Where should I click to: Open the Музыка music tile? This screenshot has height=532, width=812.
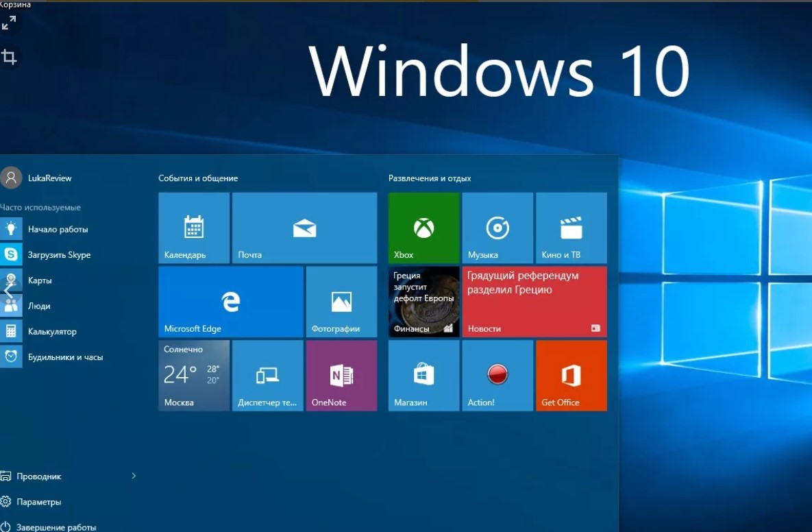click(497, 228)
